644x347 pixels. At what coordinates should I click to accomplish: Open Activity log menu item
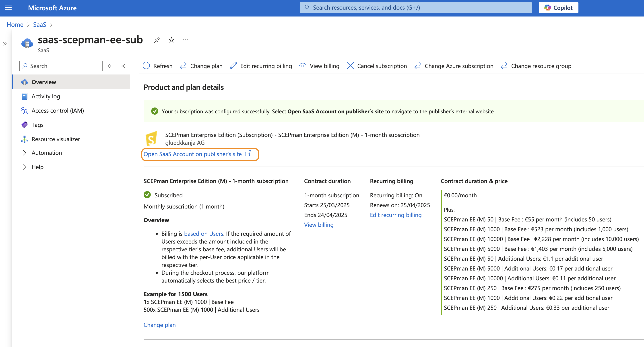coord(46,96)
